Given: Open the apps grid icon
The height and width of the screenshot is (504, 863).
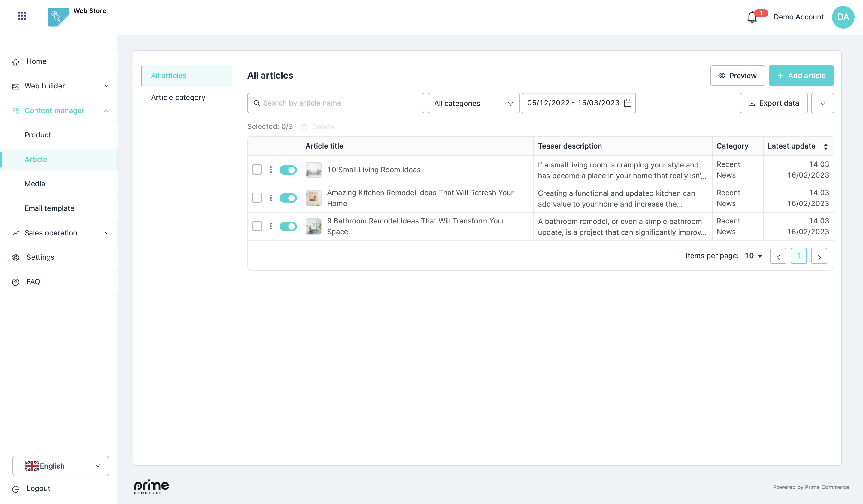Looking at the screenshot, I should coord(22,16).
